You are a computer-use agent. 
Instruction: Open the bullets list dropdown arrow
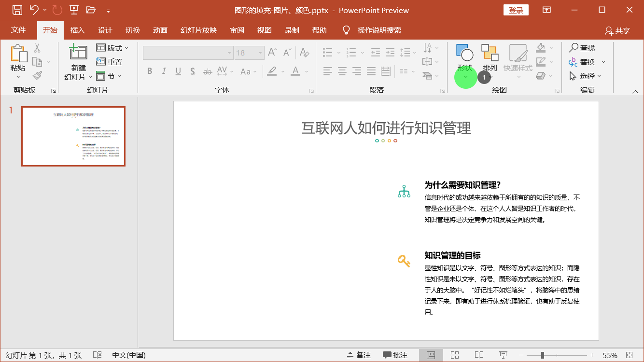click(339, 52)
